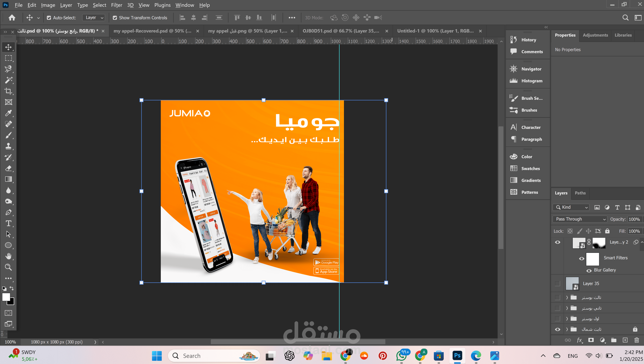Open the Image menu
644x364 pixels.
(48, 5)
